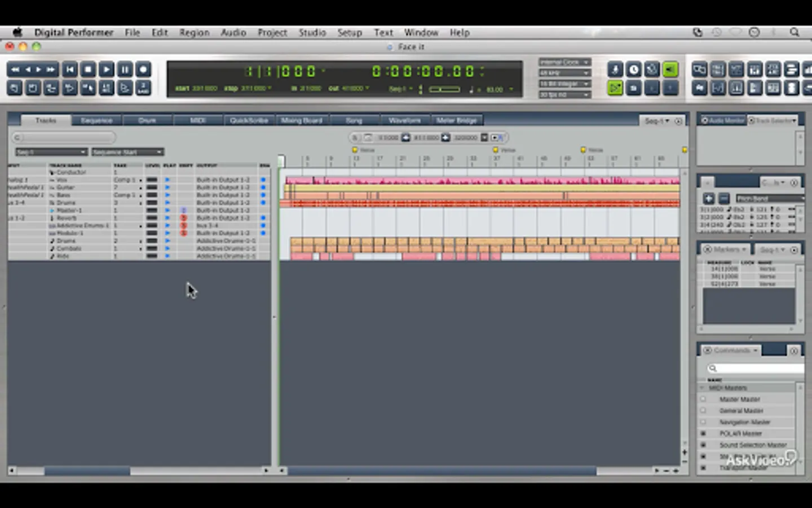
Task: Select the Cymbals track name
Action: [69, 248]
